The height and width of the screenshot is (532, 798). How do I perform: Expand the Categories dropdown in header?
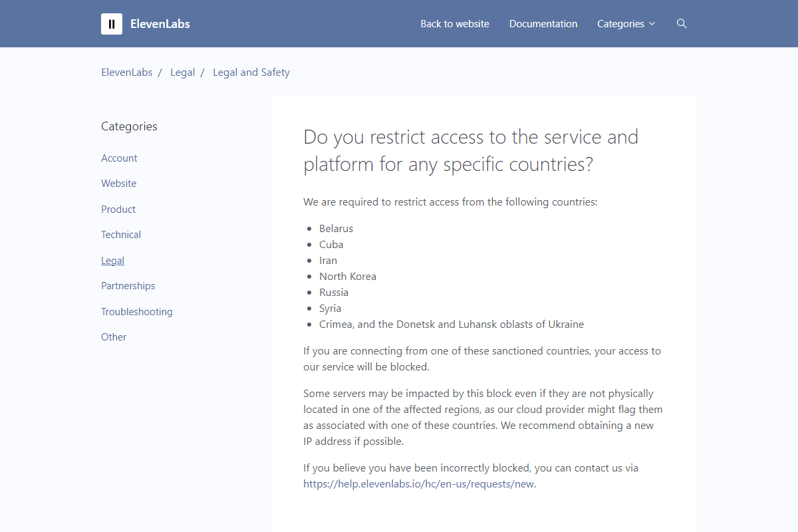(626, 24)
